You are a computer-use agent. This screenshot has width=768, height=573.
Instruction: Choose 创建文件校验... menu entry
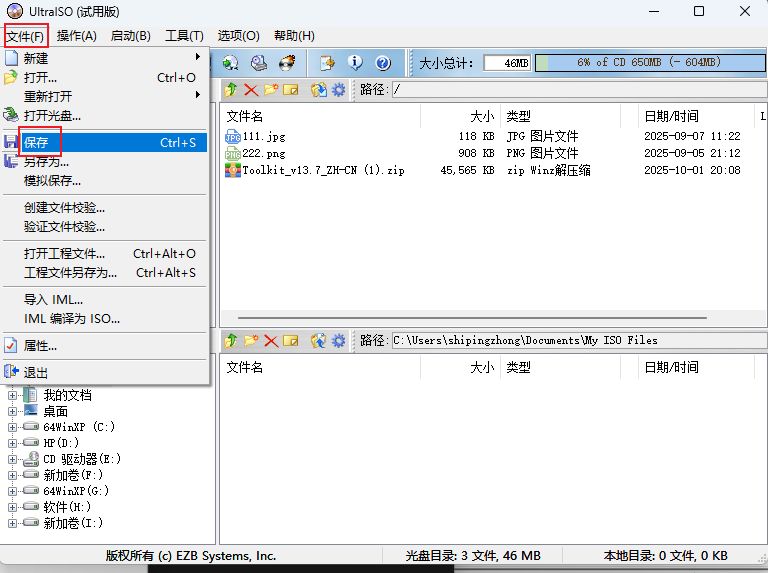click(64, 208)
